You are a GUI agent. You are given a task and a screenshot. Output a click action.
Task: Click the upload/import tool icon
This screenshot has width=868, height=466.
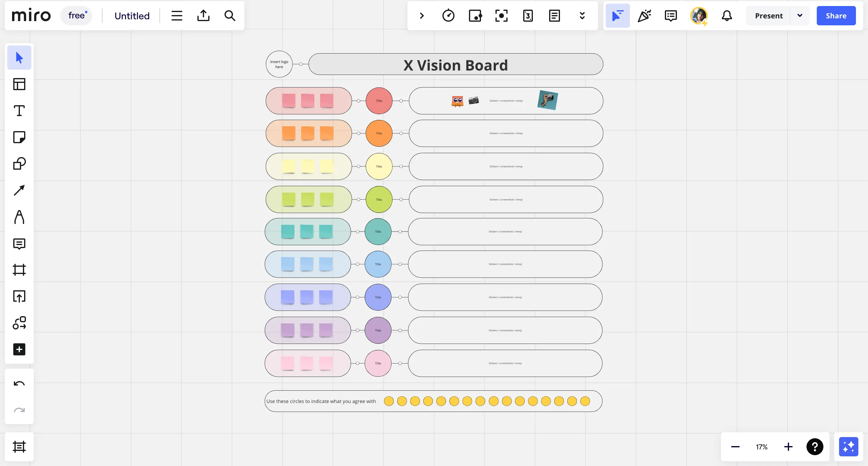pyautogui.click(x=203, y=15)
